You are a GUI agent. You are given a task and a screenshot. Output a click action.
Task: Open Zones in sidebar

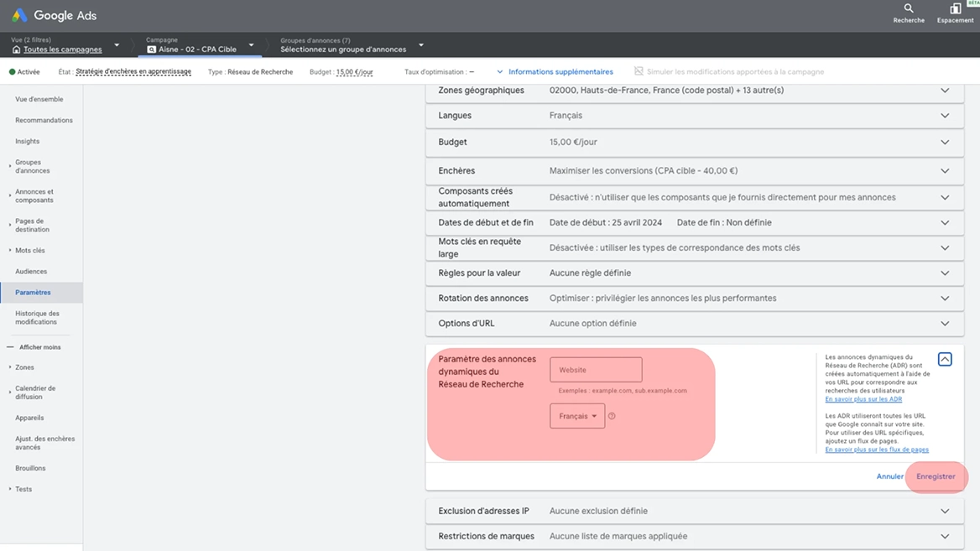click(24, 367)
